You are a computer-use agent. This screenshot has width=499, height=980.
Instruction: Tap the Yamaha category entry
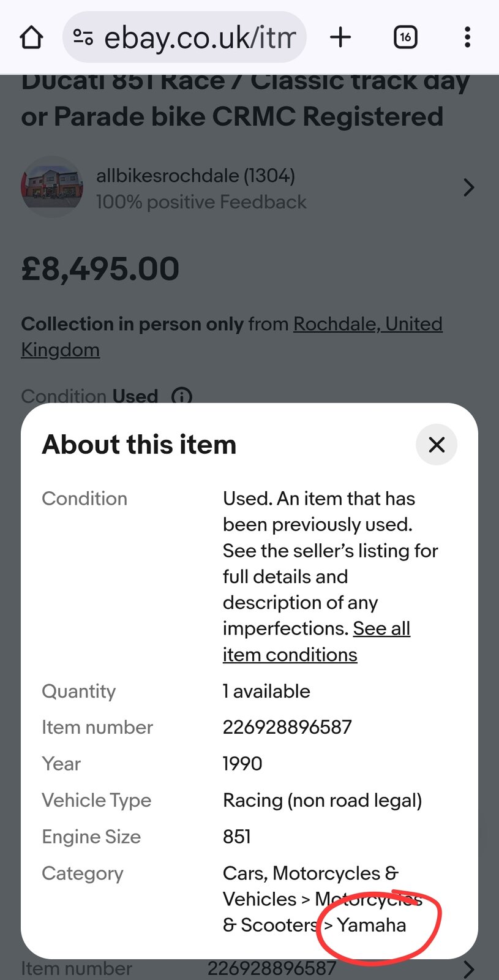372,925
